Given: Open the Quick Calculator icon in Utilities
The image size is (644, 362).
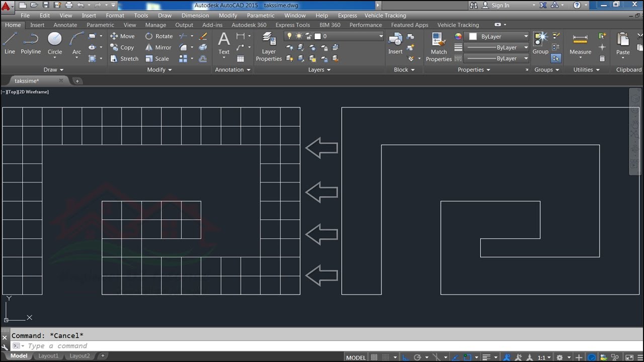Looking at the screenshot, I should (x=602, y=58).
